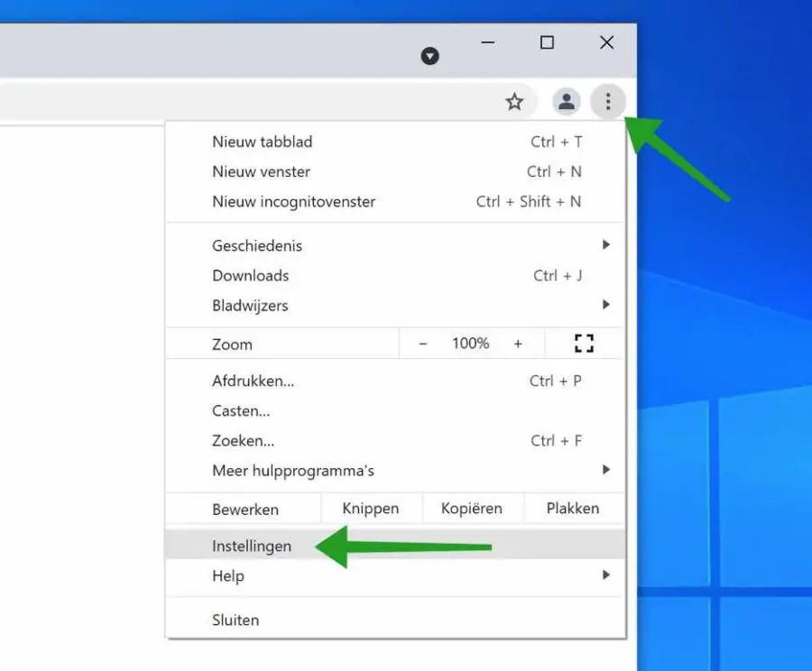Select Casten... option
The width and height of the screenshot is (812, 671).
(395, 411)
